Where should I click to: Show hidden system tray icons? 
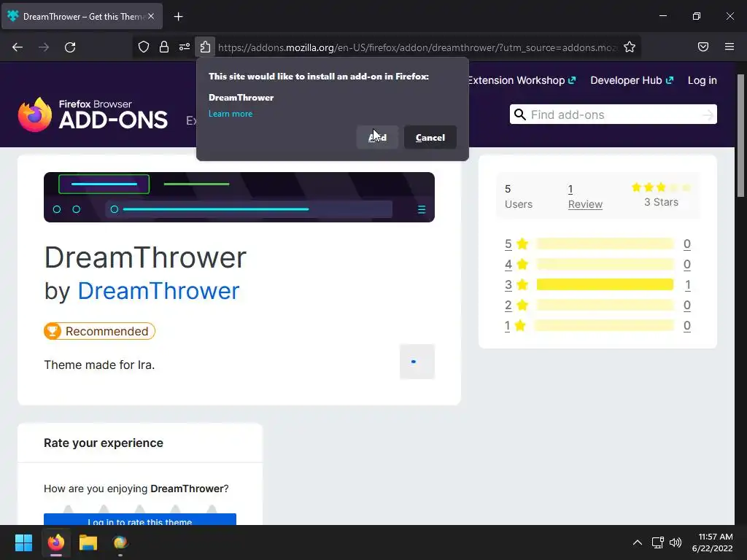638,542
